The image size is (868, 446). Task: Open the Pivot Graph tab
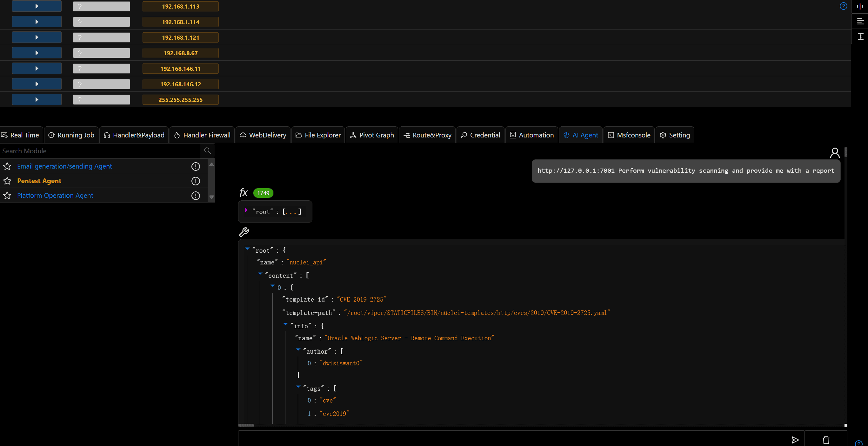tap(372, 135)
